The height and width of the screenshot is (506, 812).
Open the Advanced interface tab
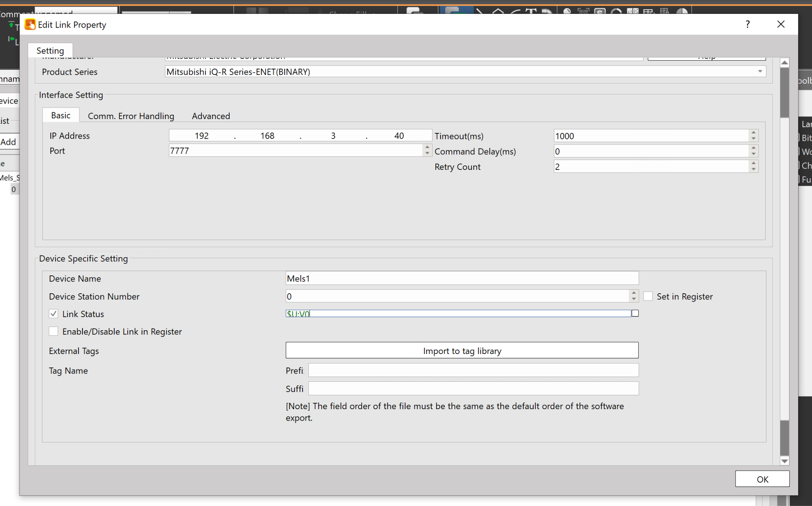tap(211, 116)
